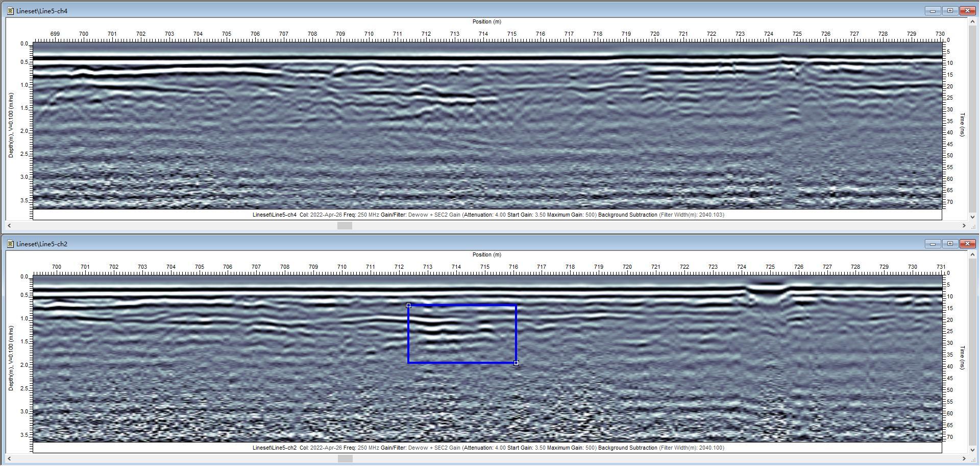Click the Lineset\Line5-ch4 title text
The width and height of the screenshot is (980, 466).
point(42,11)
